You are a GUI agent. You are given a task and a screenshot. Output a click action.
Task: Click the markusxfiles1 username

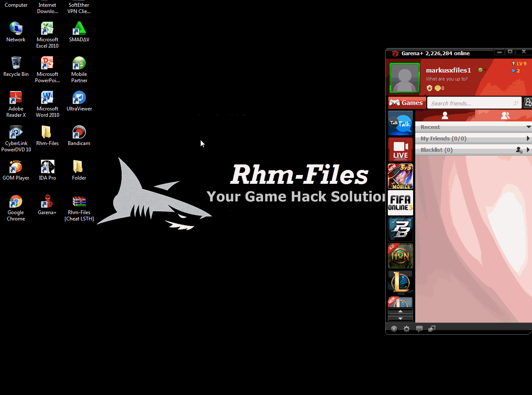click(x=448, y=70)
